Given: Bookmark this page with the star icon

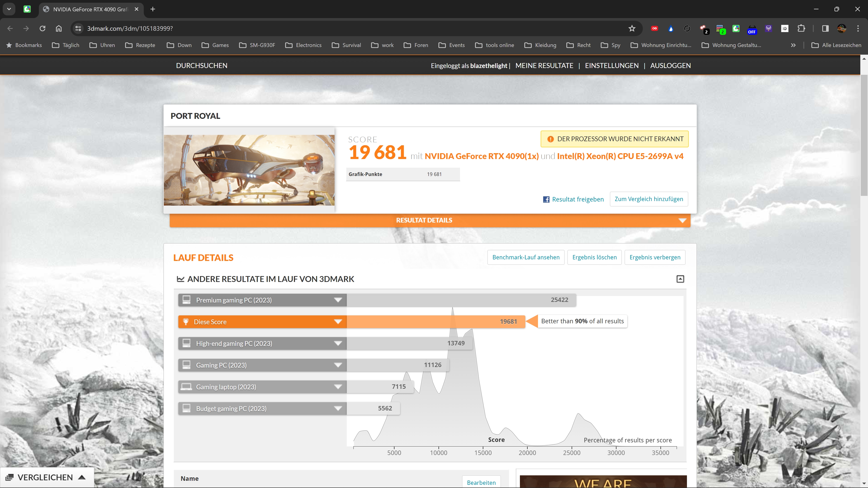Looking at the screenshot, I should click(632, 28).
